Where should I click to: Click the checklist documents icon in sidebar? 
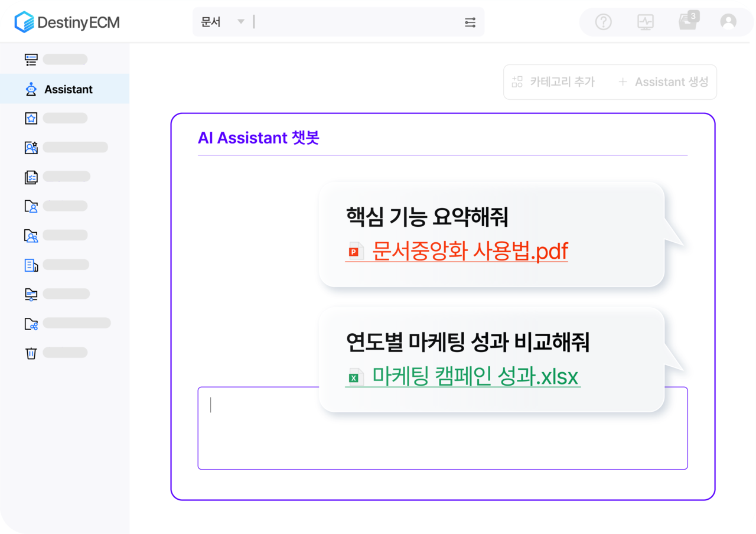click(31, 176)
